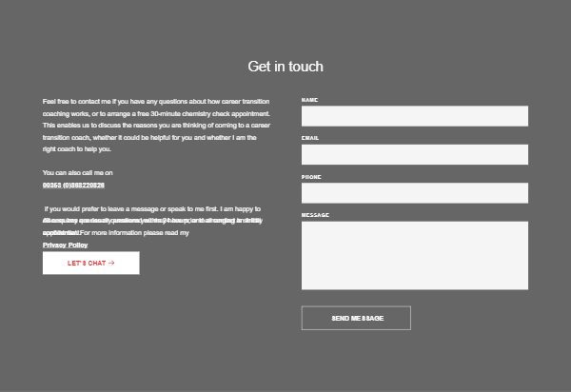
Task: Focus the Email input field
Action: pos(414,154)
